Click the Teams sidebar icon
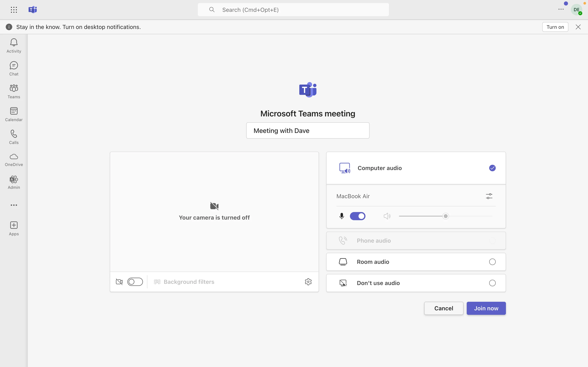Screen dimensions: 588x367 click(x=14, y=91)
